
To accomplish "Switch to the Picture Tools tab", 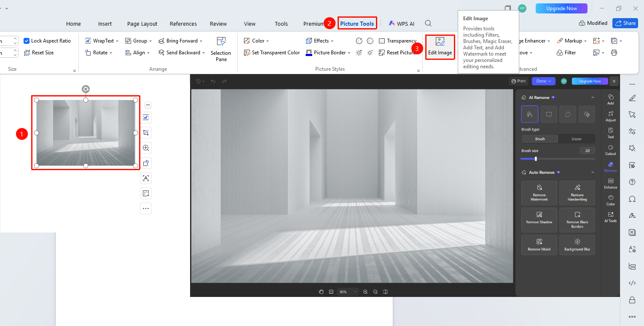I will coord(357,24).
